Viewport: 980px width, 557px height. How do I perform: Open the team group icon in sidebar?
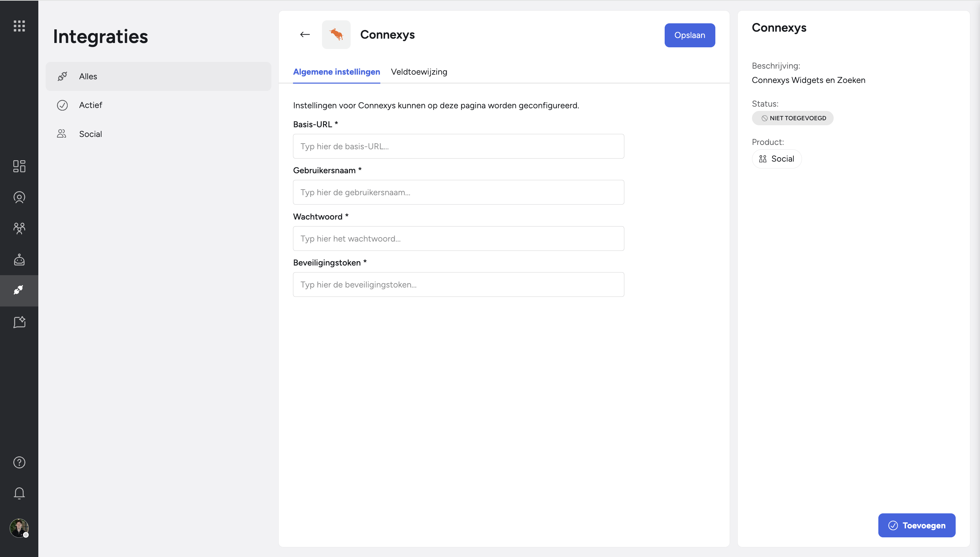coord(19,229)
